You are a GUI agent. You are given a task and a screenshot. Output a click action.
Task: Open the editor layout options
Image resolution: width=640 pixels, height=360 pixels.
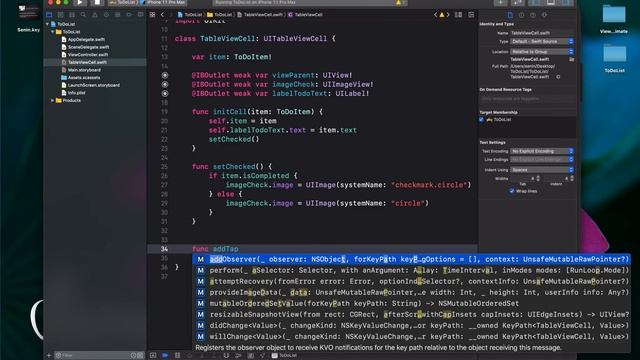(x=458, y=15)
